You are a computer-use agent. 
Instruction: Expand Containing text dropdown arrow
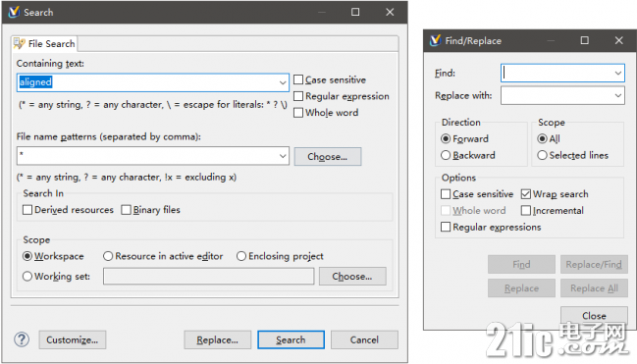click(283, 82)
